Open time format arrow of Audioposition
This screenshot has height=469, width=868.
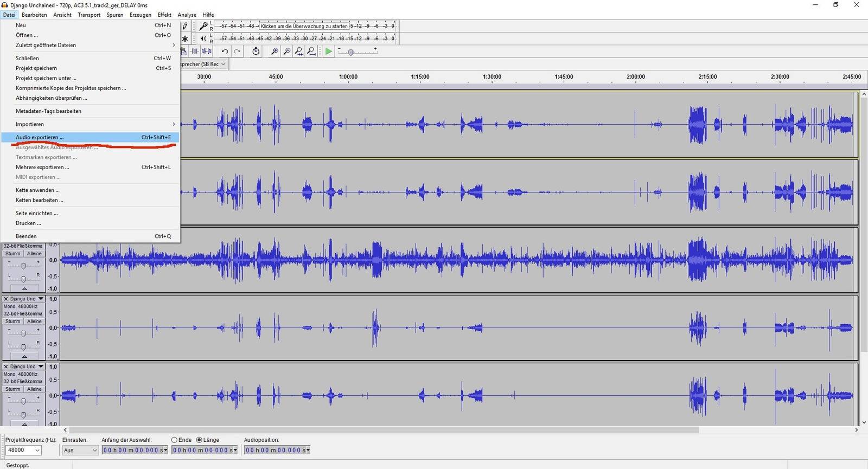click(x=308, y=450)
